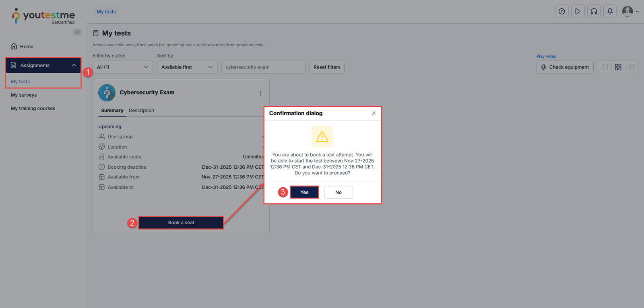Switch to the Description tab
This screenshot has width=644, height=308.
click(x=141, y=110)
